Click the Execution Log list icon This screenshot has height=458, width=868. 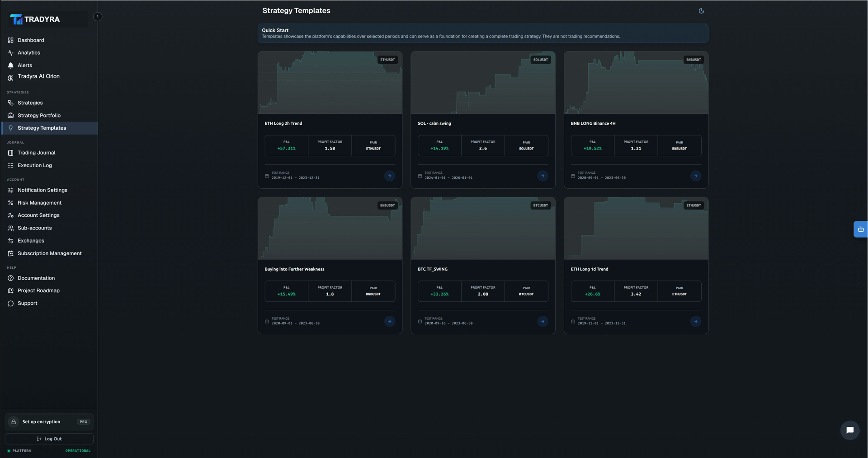(x=10, y=166)
